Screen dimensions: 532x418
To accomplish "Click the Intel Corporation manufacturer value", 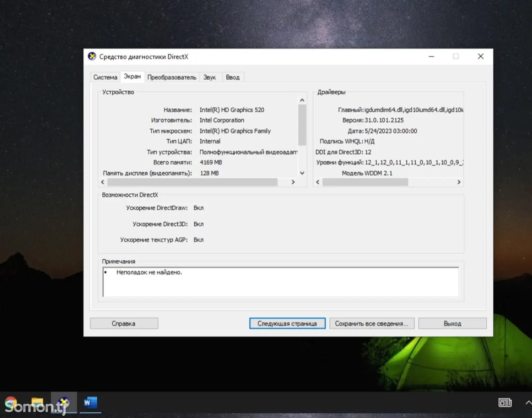I will click(x=222, y=120).
